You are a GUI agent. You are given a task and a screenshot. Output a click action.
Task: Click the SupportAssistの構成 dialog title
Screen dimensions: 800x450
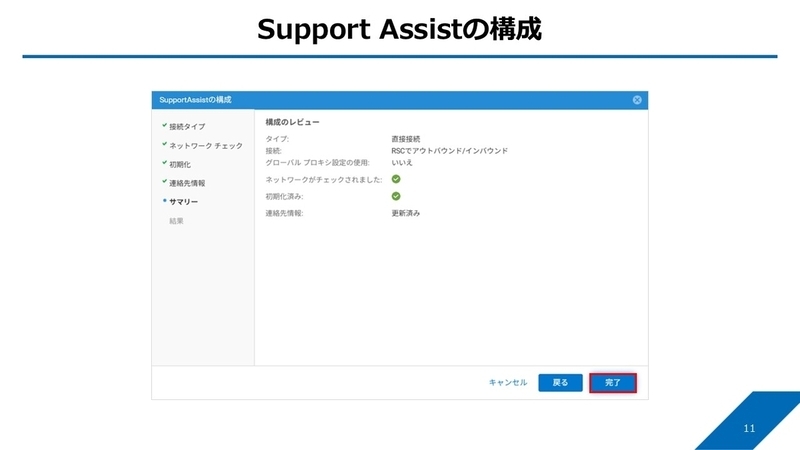point(195,100)
